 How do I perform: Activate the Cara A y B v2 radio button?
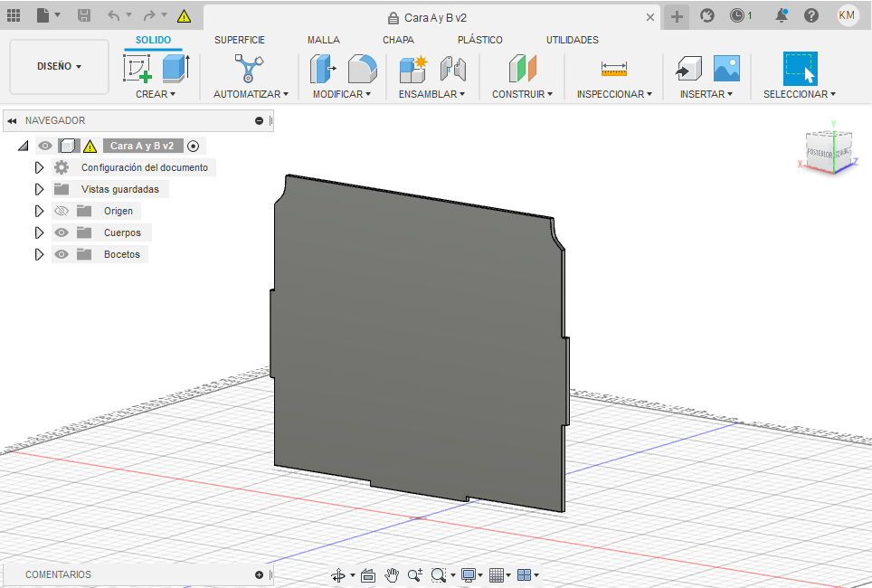click(x=193, y=146)
